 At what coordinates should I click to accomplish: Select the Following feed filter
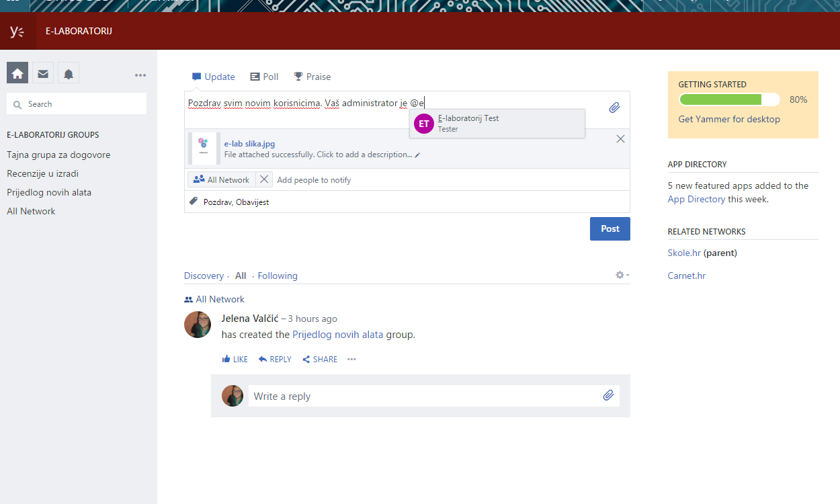[x=278, y=276]
